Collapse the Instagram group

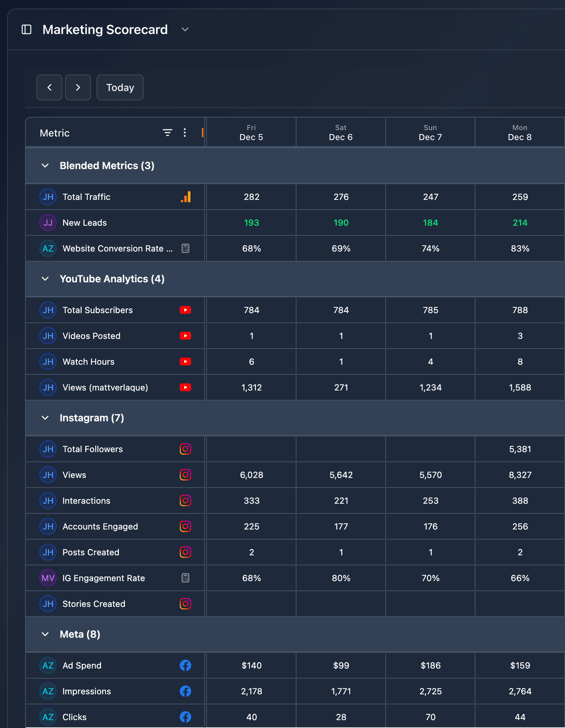pyautogui.click(x=45, y=418)
